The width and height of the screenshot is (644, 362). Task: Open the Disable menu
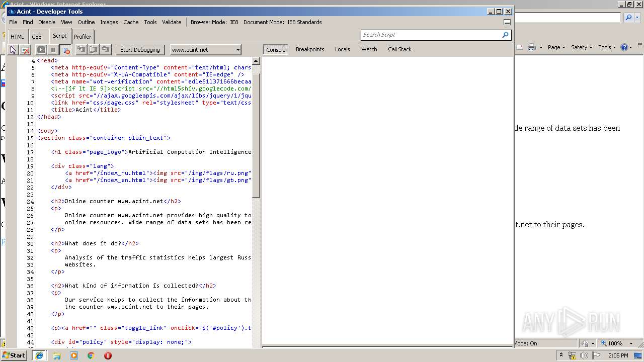[47, 22]
